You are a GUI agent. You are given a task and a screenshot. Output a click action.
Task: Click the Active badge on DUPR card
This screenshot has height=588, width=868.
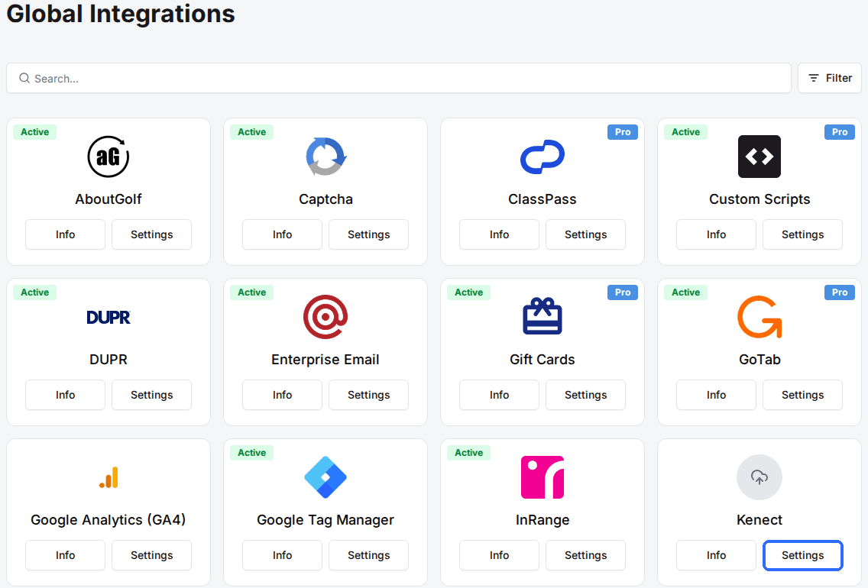35,292
